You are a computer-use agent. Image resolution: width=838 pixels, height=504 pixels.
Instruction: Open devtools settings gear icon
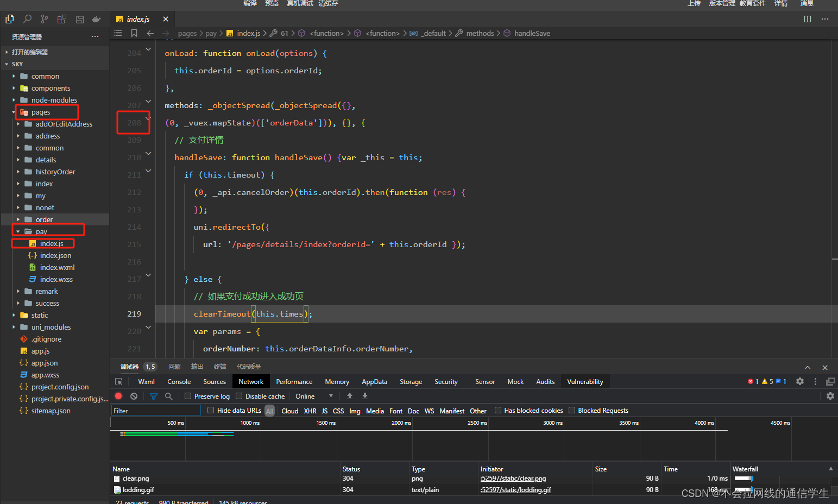tap(800, 382)
